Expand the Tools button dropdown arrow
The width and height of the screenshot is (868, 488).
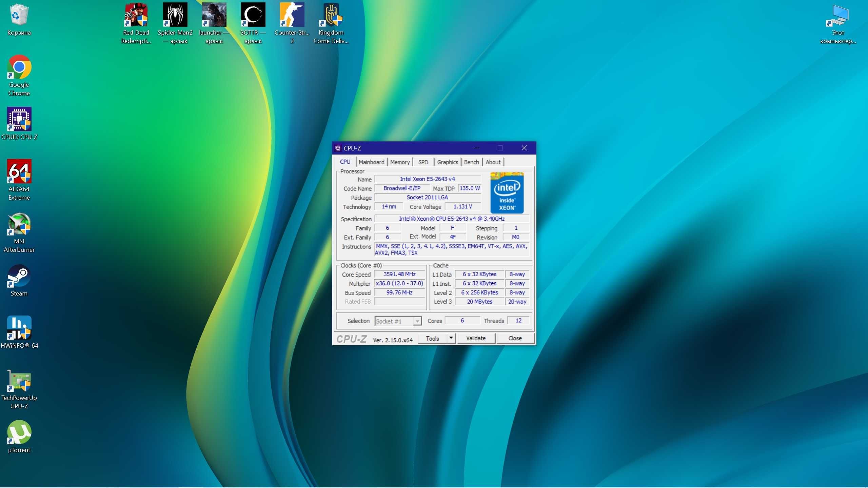[451, 338]
